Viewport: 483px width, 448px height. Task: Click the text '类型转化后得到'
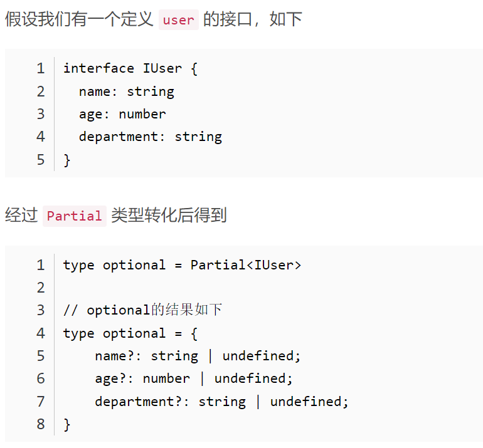(169, 215)
